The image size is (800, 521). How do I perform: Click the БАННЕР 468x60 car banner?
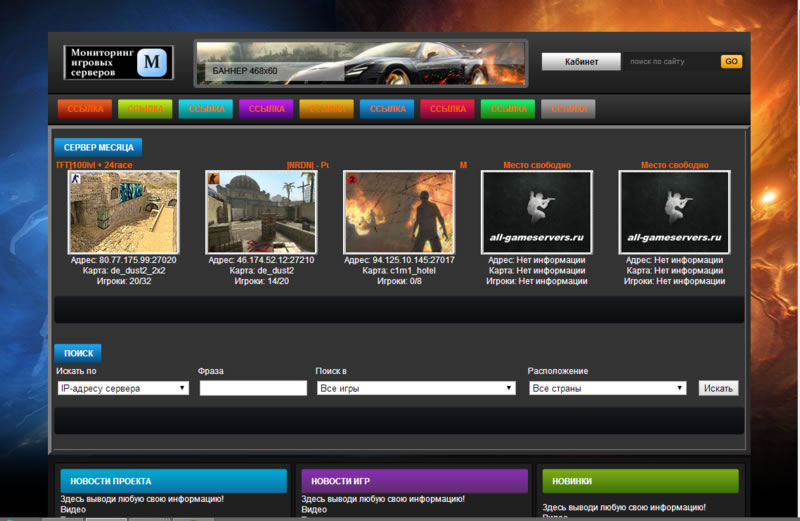coord(361,63)
